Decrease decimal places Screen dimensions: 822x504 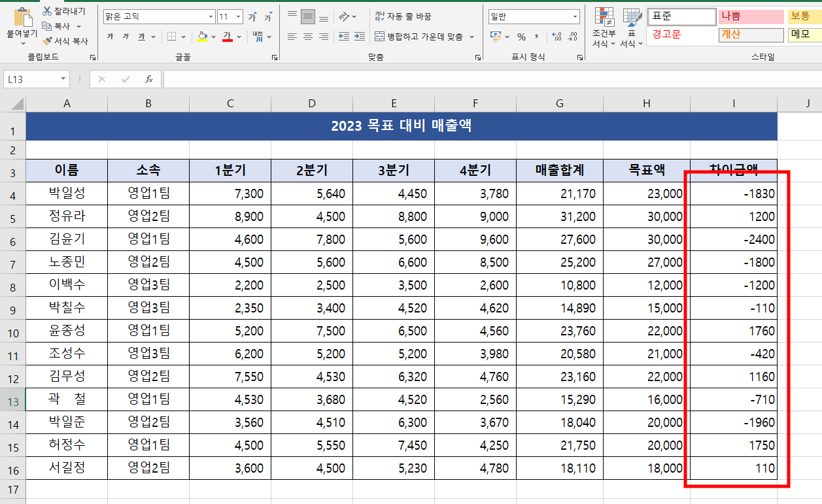(x=572, y=37)
